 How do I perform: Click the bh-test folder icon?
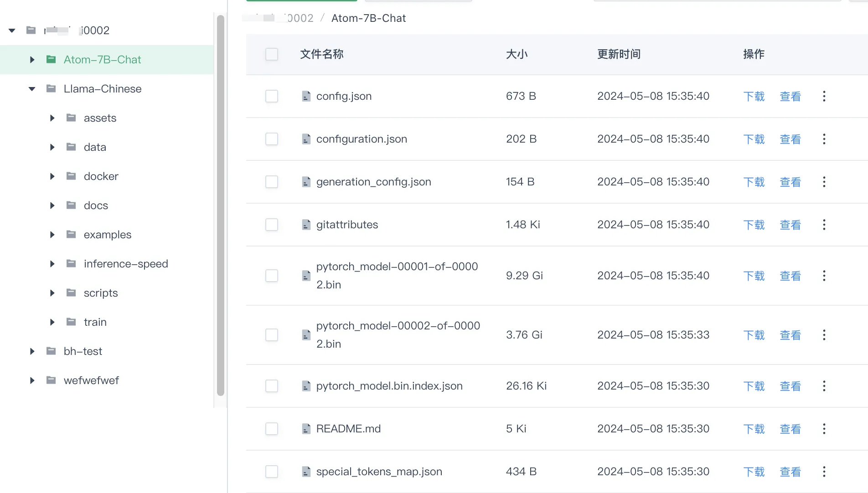pyautogui.click(x=51, y=351)
